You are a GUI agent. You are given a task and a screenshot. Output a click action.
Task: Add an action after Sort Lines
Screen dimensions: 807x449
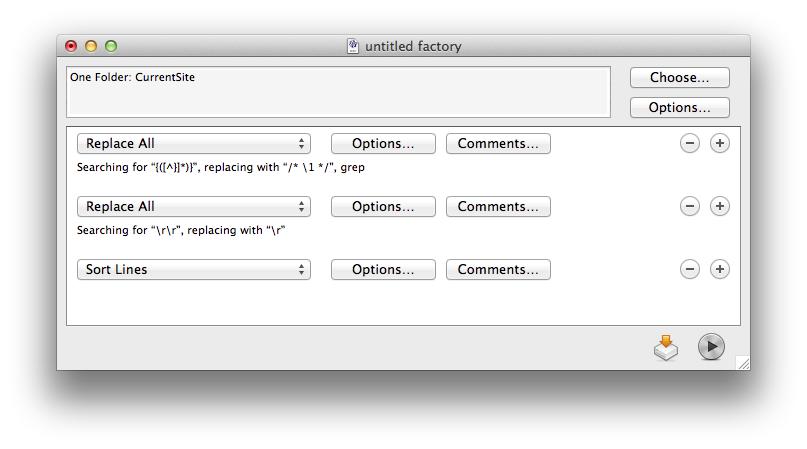[719, 269]
